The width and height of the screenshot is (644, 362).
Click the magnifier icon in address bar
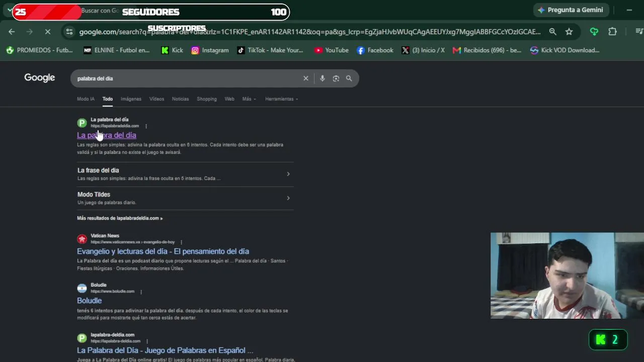(552, 32)
